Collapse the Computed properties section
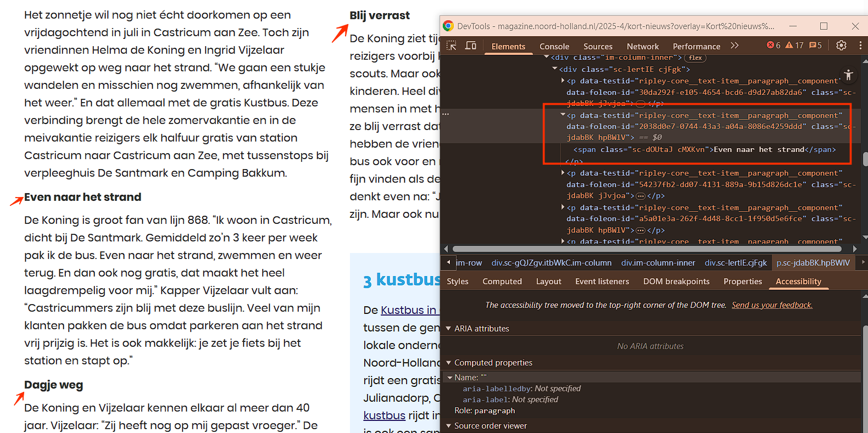868x433 pixels. (449, 363)
